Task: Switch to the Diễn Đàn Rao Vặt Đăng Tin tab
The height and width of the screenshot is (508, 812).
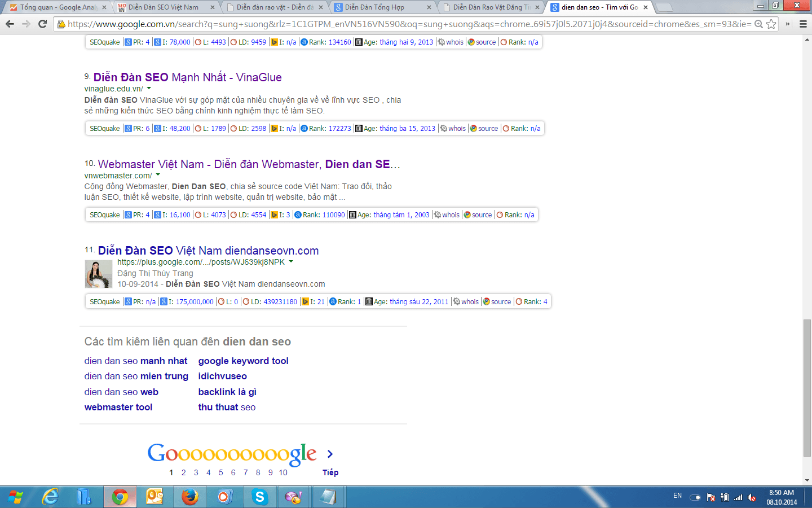Action: click(491, 7)
